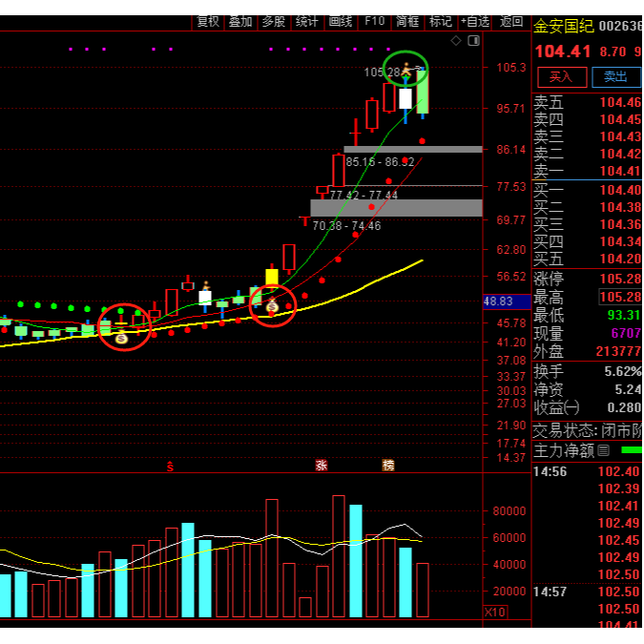Select the 卖三 104.43 ask row
Image resolution: width=644 pixels, height=644 pixels.
tap(588, 136)
